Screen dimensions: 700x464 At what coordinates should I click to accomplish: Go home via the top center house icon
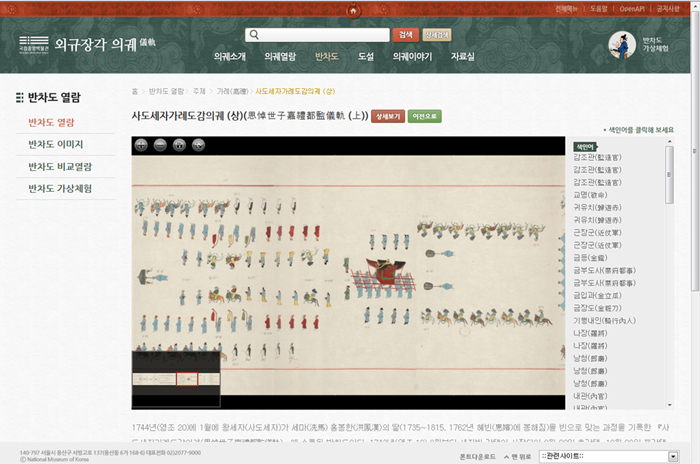point(353,11)
